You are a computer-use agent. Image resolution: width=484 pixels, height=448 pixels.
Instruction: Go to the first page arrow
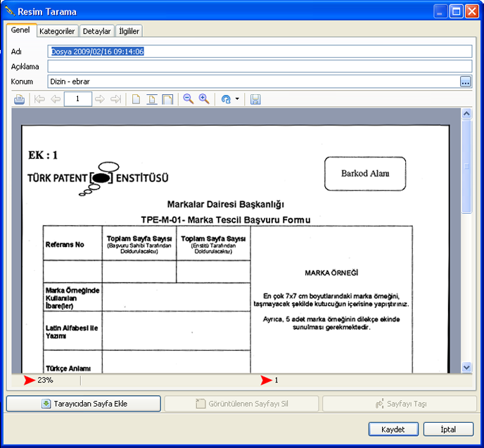[x=39, y=99]
